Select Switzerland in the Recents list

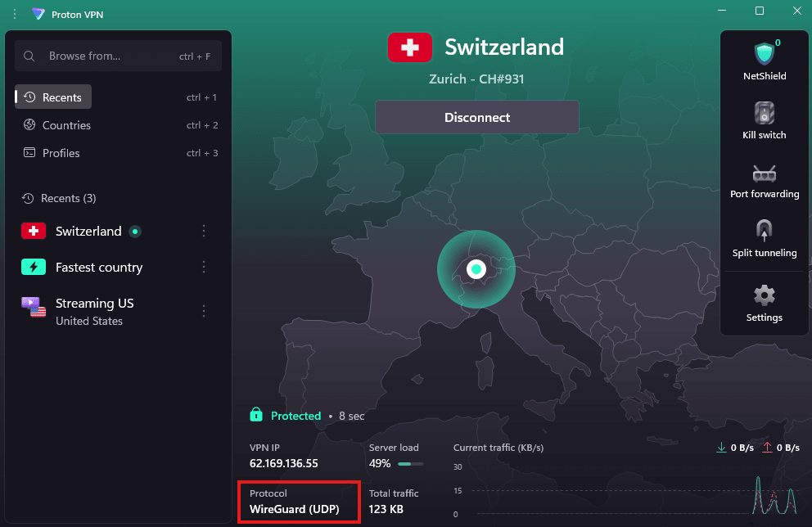coord(88,231)
